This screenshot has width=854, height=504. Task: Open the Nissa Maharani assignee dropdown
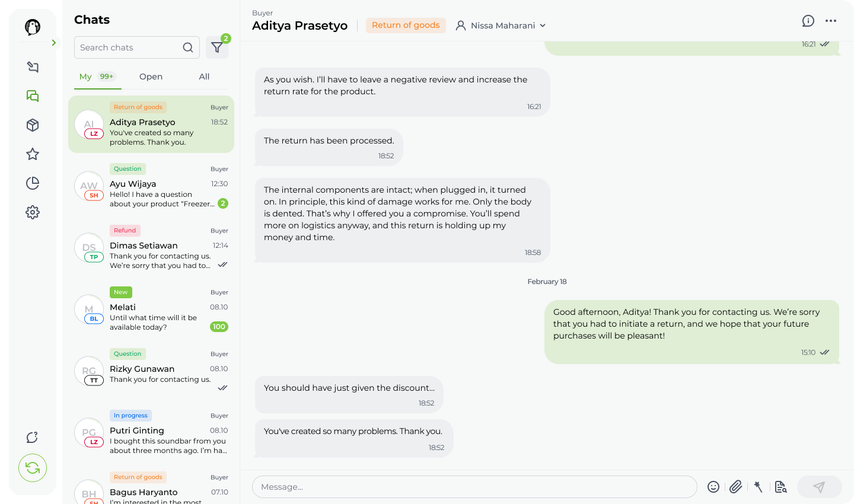pos(500,25)
